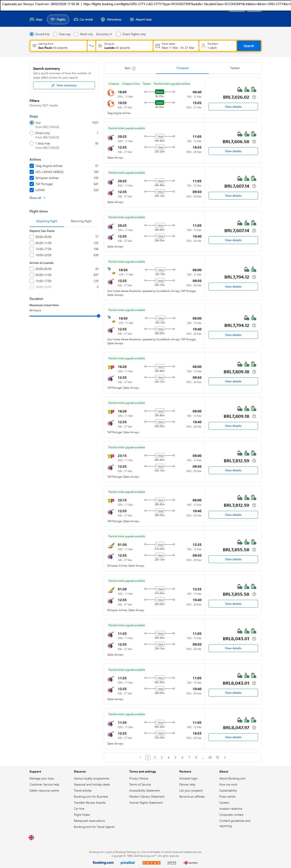Click the UK flag language icon in footer
The height and width of the screenshot is (868, 291).
(31, 837)
